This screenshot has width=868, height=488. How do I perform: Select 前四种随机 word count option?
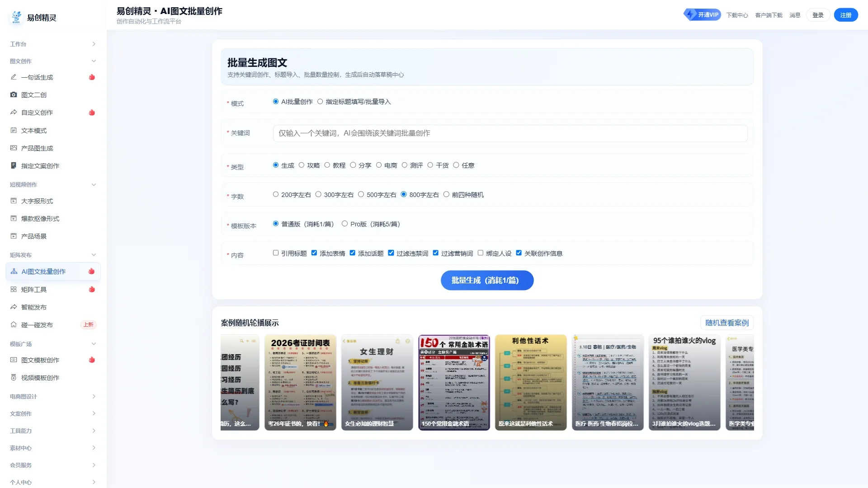coord(446,195)
